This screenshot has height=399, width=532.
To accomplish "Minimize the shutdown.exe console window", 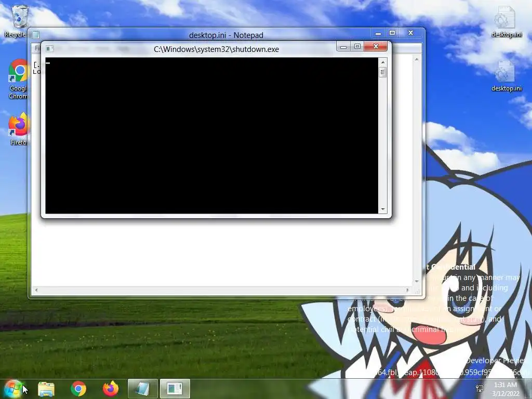I will click(343, 46).
